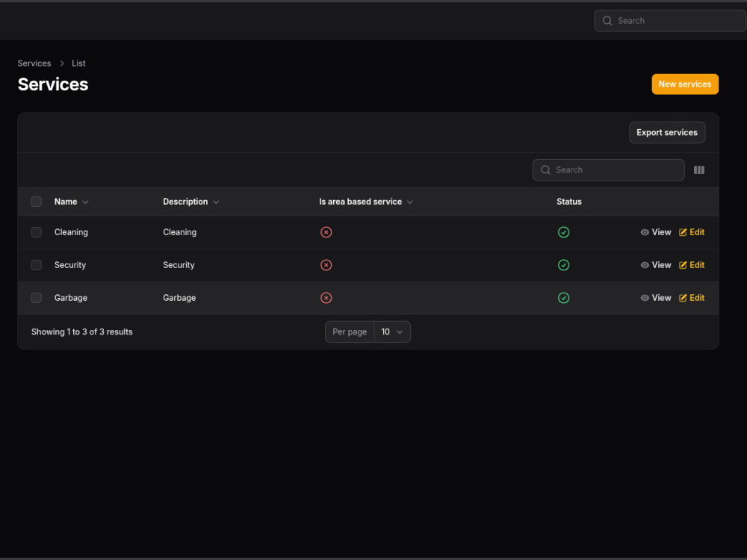This screenshot has height=560, width=747.
Task: View the Garbage service
Action: 656,298
